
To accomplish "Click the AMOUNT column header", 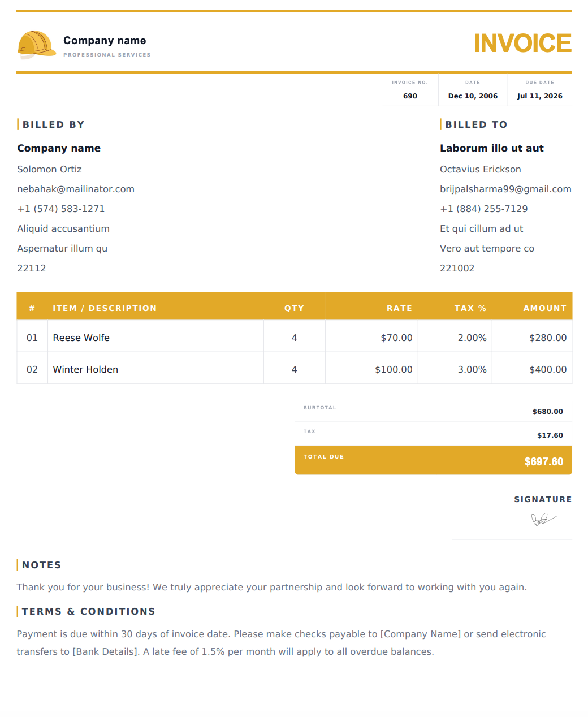I will pos(544,308).
